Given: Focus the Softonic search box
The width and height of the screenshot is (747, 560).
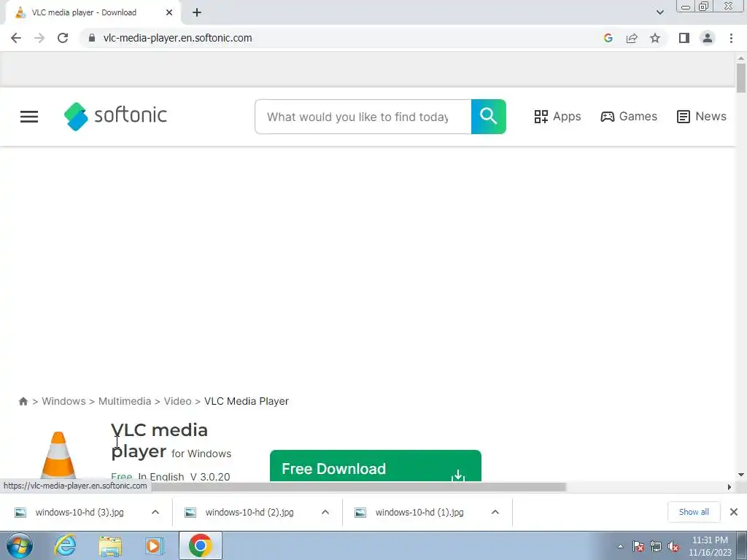Looking at the screenshot, I should pos(363,117).
